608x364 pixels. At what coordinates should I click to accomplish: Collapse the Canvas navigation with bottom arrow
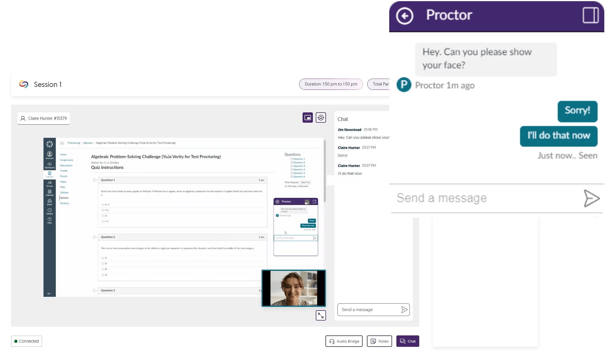click(49, 293)
